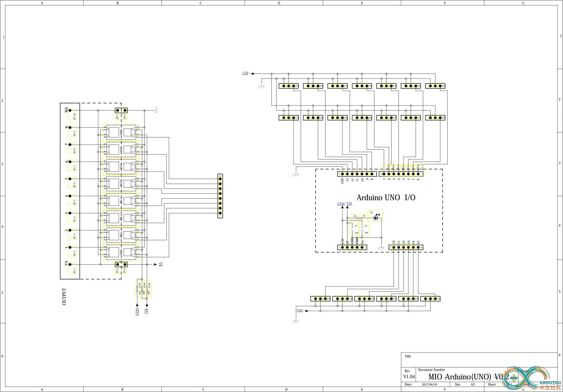This screenshot has height=392, width=563.
Task: Click the Vin power pin label
Action: click(362, 242)
